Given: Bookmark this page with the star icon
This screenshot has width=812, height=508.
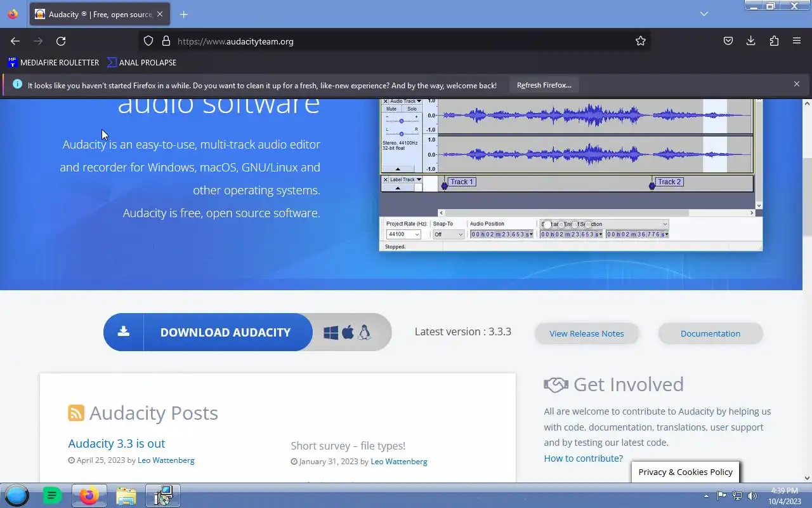Looking at the screenshot, I should pos(641,41).
